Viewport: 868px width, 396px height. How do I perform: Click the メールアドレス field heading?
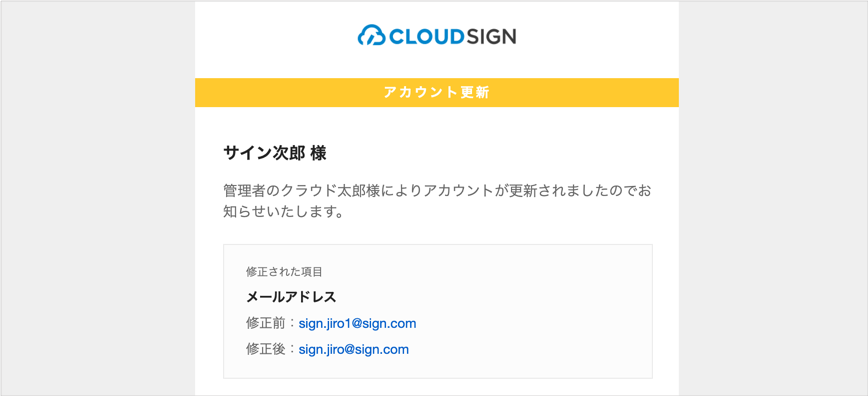(291, 297)
